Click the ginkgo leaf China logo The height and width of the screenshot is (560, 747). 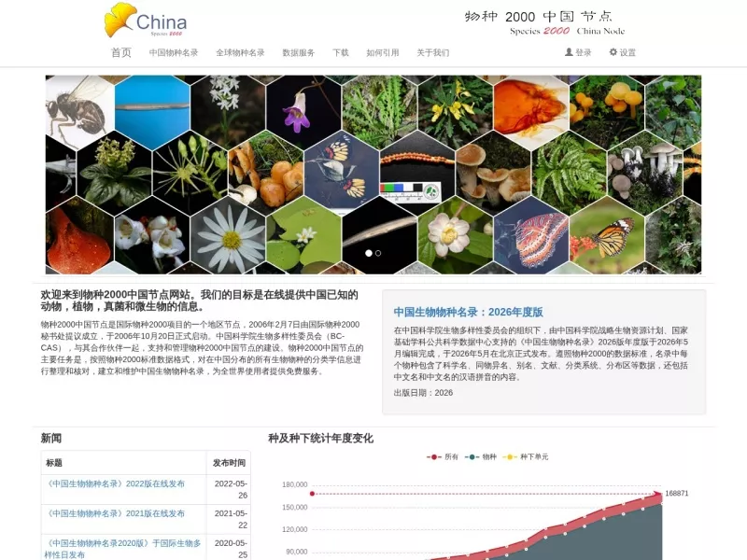point(146,20)
